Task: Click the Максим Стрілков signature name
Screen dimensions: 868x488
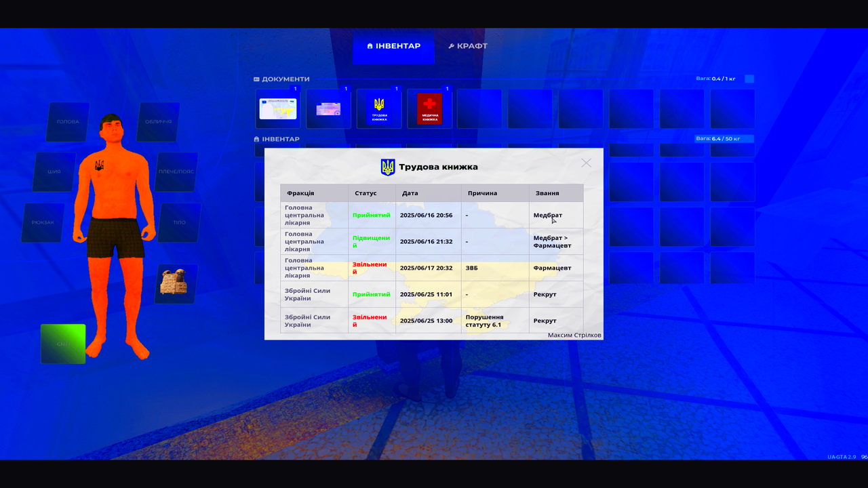Action: [x=574, y=335]
